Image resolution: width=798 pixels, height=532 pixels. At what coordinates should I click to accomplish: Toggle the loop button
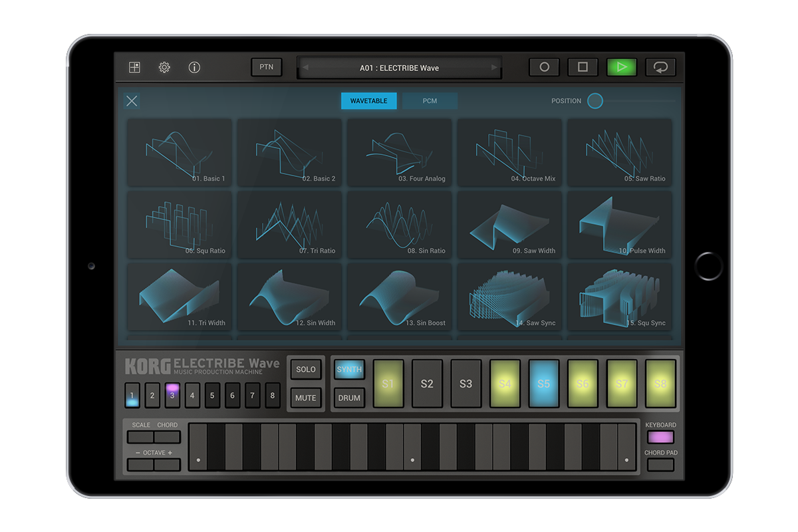pos(660,67)
